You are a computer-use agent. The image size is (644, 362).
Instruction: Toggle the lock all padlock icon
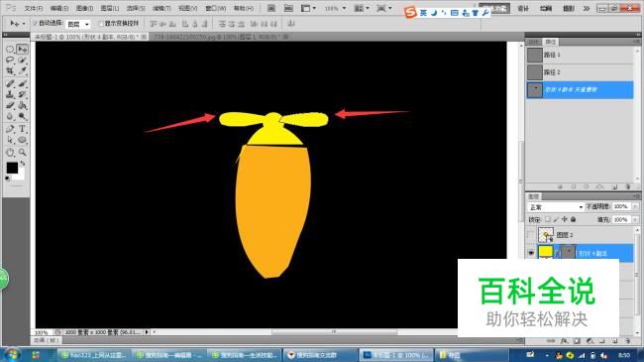tap(573, 219)
